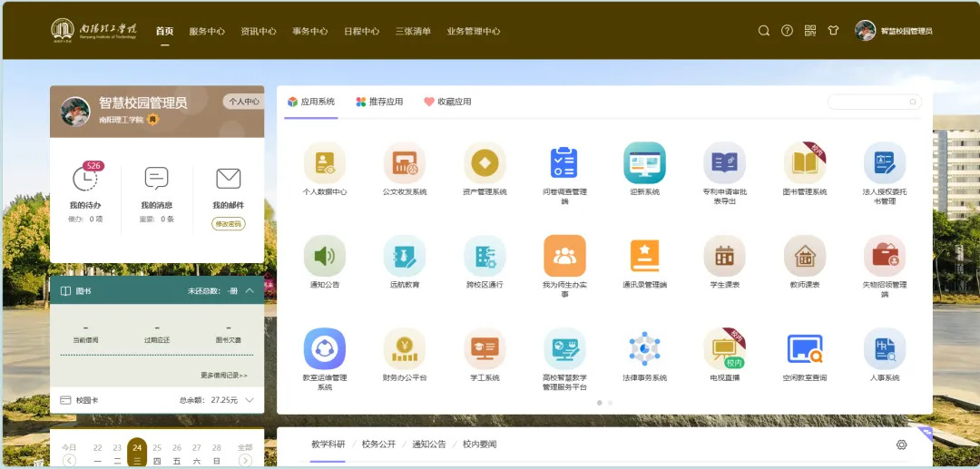The width and height of the screenshot is (980, 469).
Task: Open the 服务中心 menu item
Action: [x=207, y=32]
